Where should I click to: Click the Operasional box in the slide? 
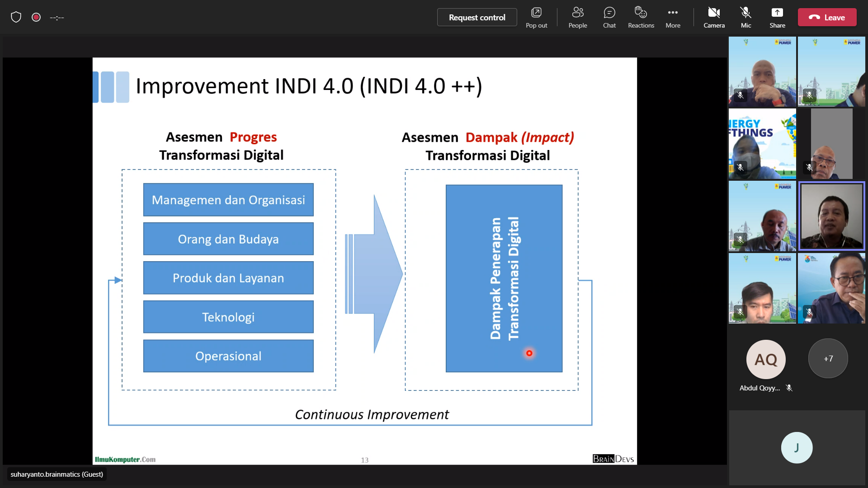(x=228, y=356)
